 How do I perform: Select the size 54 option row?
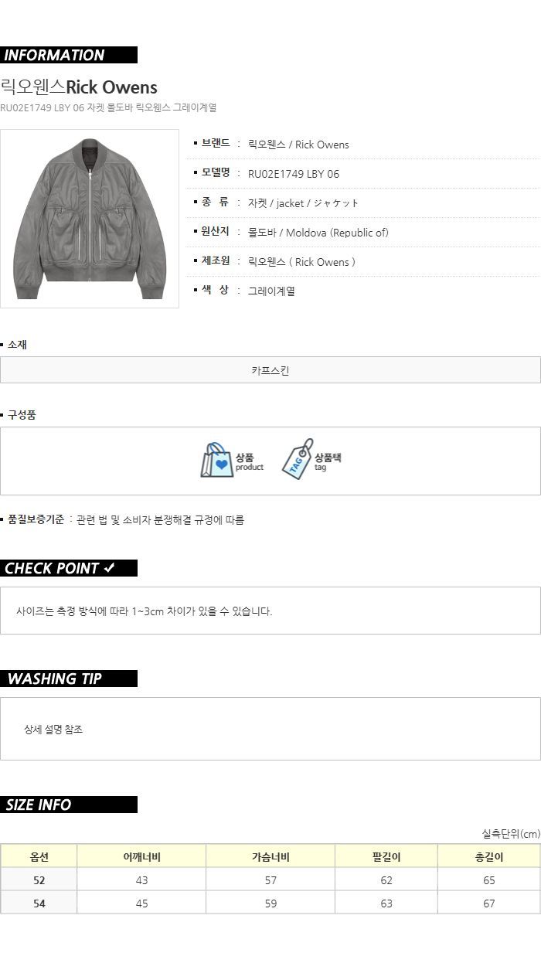coord(270,903)
